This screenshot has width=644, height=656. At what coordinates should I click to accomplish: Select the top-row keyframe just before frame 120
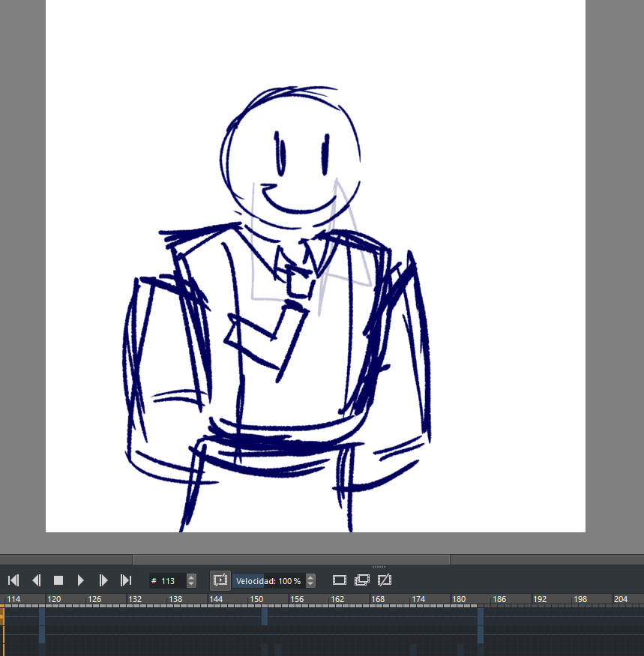coord(42,617)
